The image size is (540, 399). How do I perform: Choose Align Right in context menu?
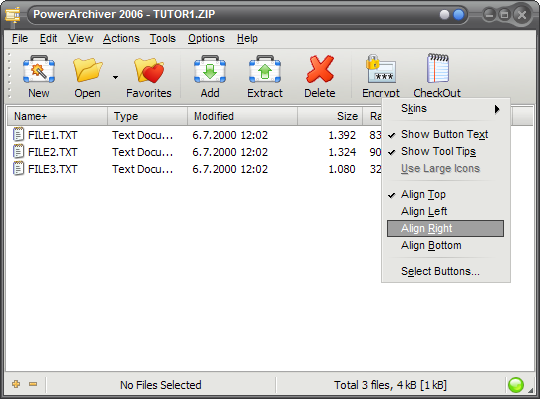click(446, 229)
